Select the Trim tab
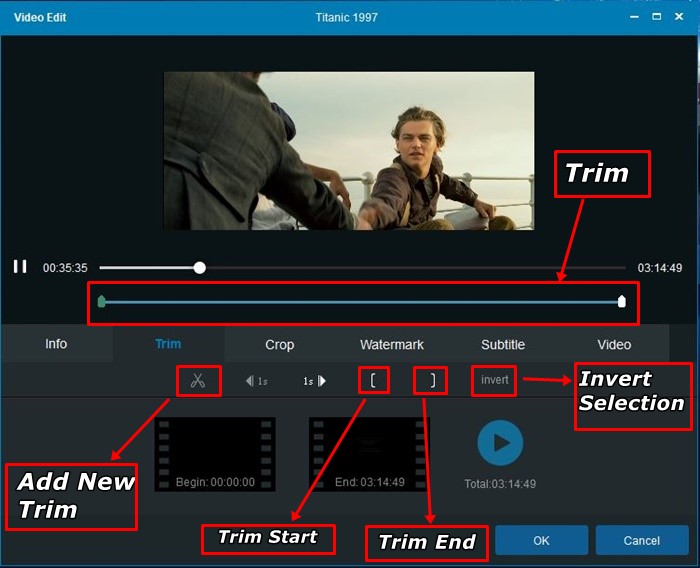 [x=168, y=344]
